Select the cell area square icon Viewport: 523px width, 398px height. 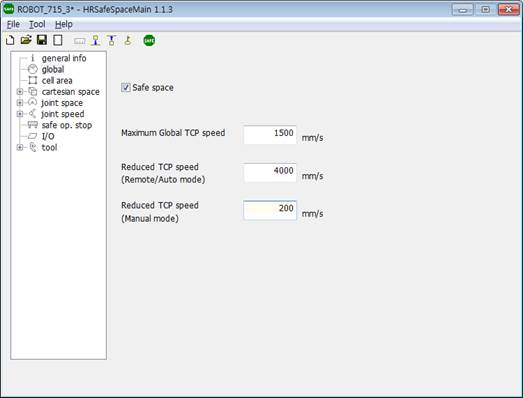coord(32,80)
